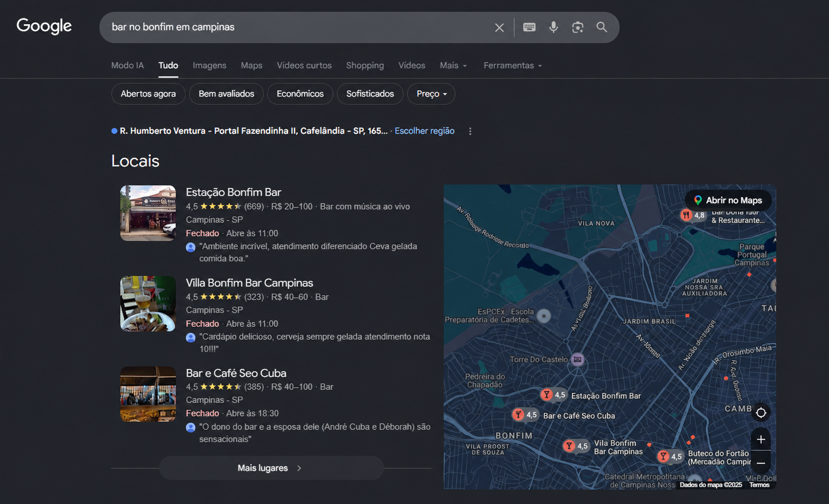
Task: Open the Vídeos curtos tab
Action: coord(304,65)
